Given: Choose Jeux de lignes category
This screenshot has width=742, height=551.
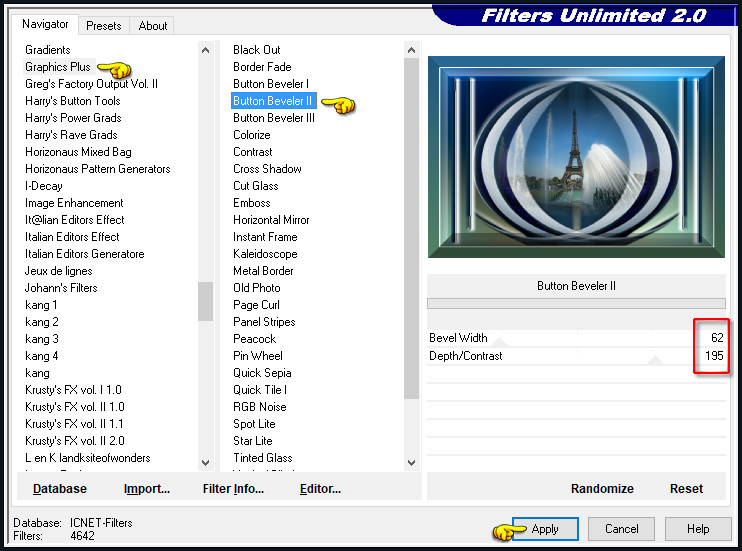Looking at the screenshot, I should 59,271.
